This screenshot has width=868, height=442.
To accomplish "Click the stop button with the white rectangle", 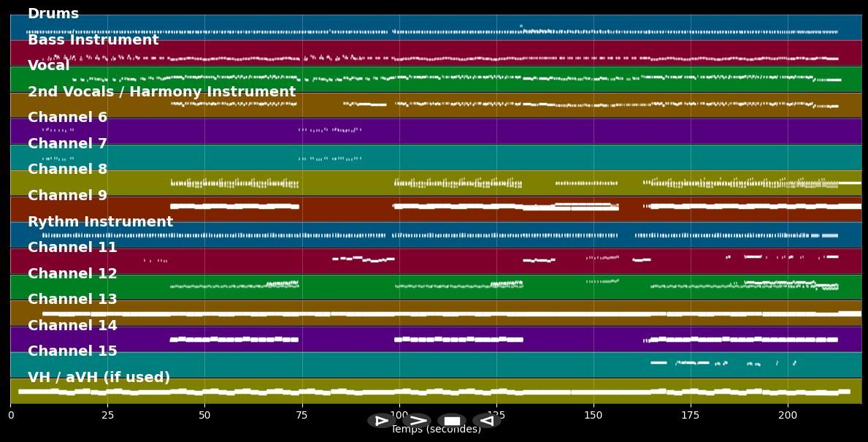I will 452,421.
